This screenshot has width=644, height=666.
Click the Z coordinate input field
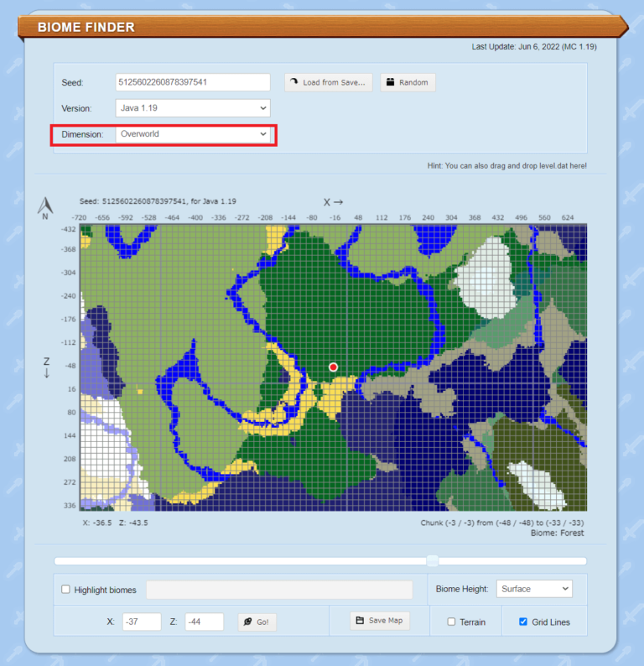coord(204,622)
